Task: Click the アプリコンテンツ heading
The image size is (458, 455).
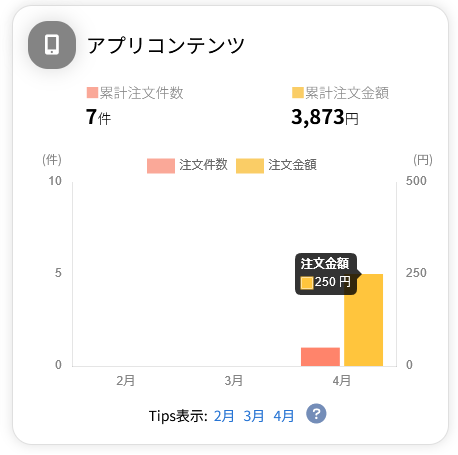Action: 166,45
